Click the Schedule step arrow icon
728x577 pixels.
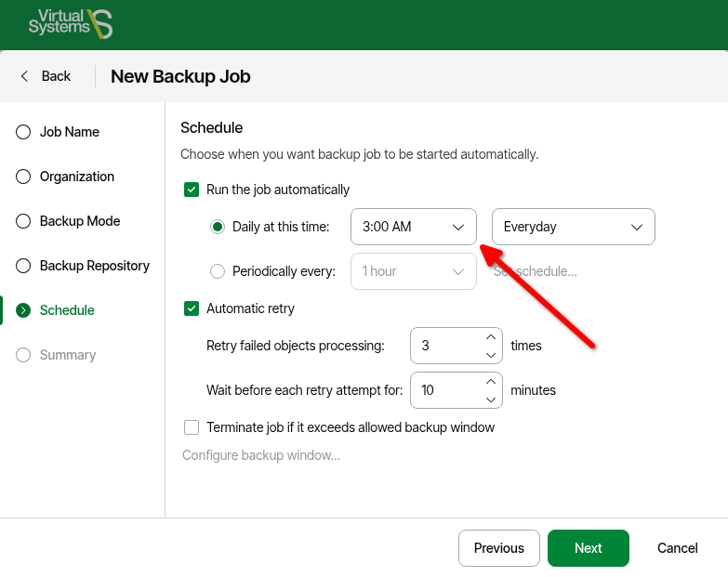tap(23, 310)
